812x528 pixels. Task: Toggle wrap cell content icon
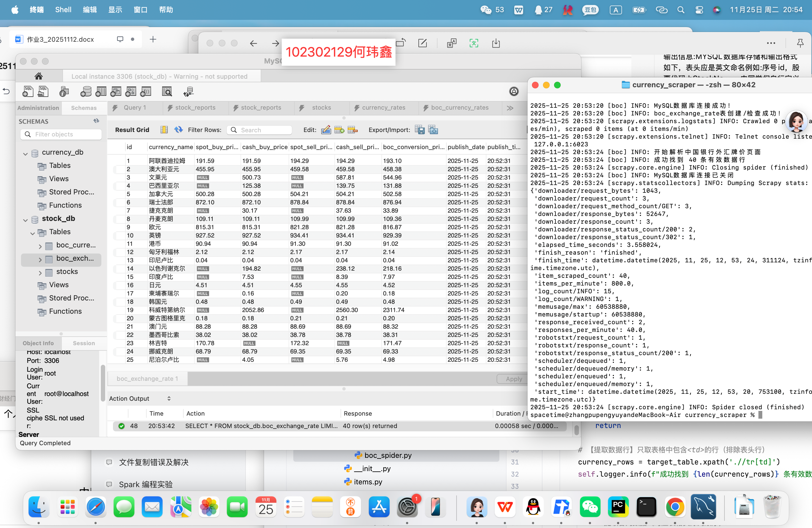coord(164,130)
